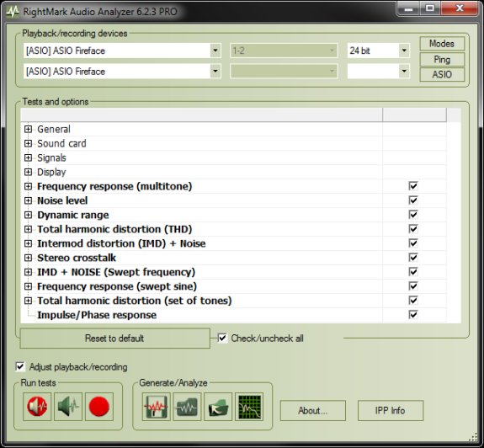Run playback and recording test icon
This screenshot has width=484, height=448.
(37, 407)
